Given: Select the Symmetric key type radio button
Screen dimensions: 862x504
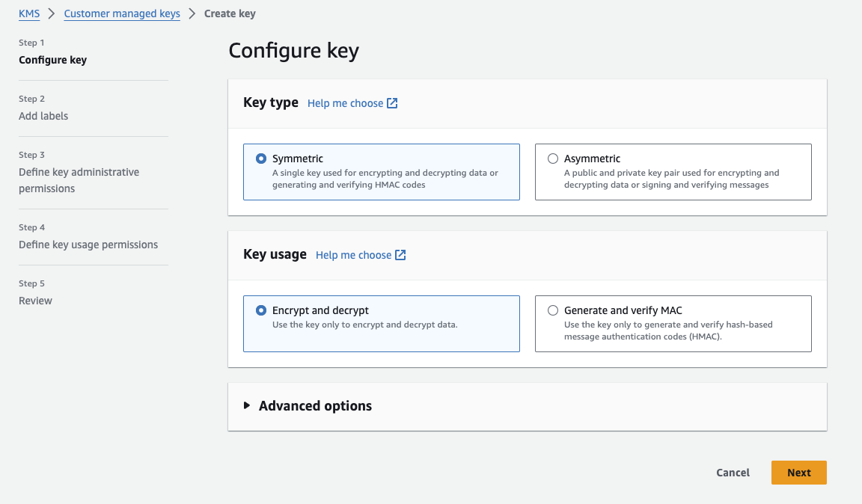Looking at the screenshot, I should click(x=261, y=159).
